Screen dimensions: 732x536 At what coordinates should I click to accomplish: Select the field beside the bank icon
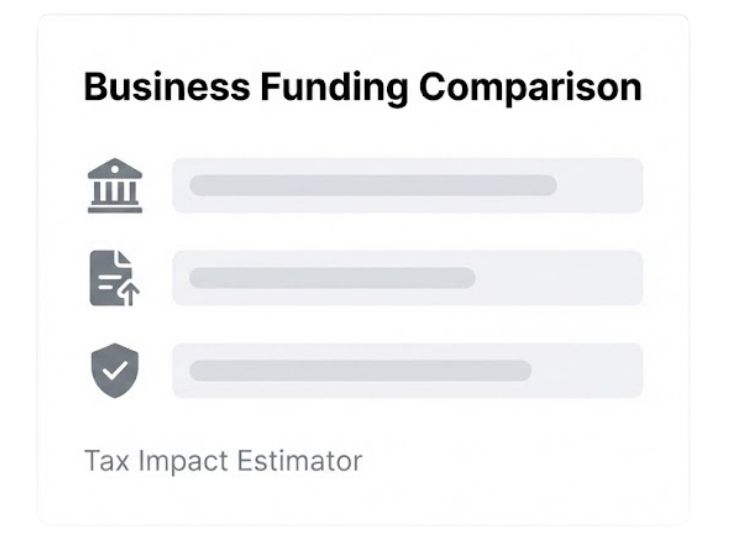[407, 185]
